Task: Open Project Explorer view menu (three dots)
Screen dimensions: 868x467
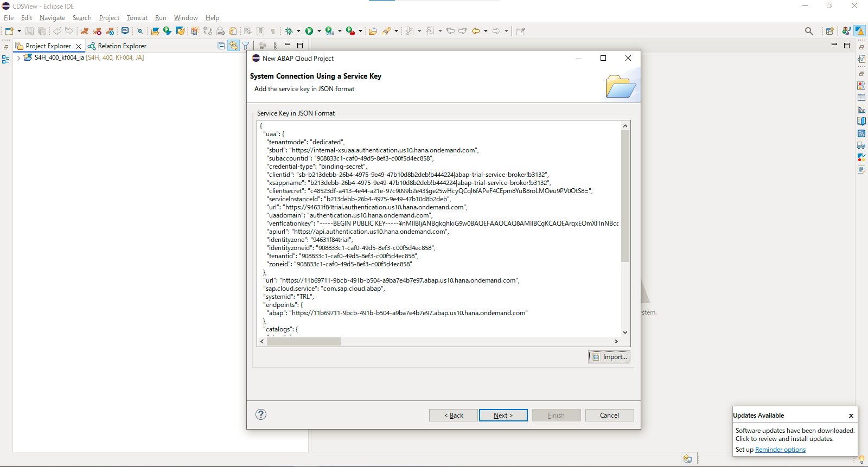Action: coord(275,46)
